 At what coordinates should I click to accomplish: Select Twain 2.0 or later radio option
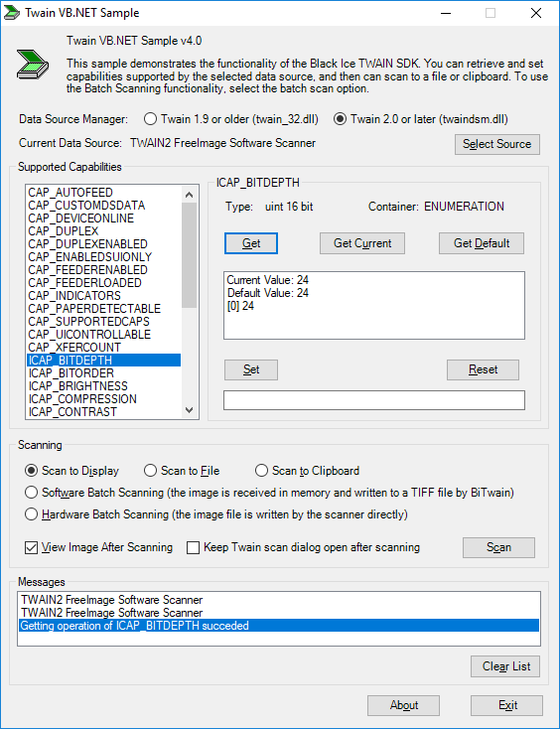421,119
